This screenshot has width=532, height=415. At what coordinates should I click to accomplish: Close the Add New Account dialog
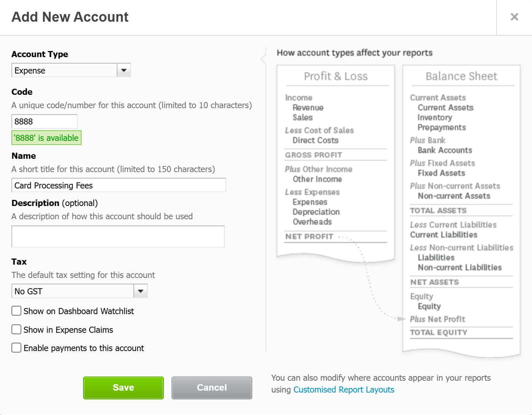pyautogui.click(x=514, y=17)
